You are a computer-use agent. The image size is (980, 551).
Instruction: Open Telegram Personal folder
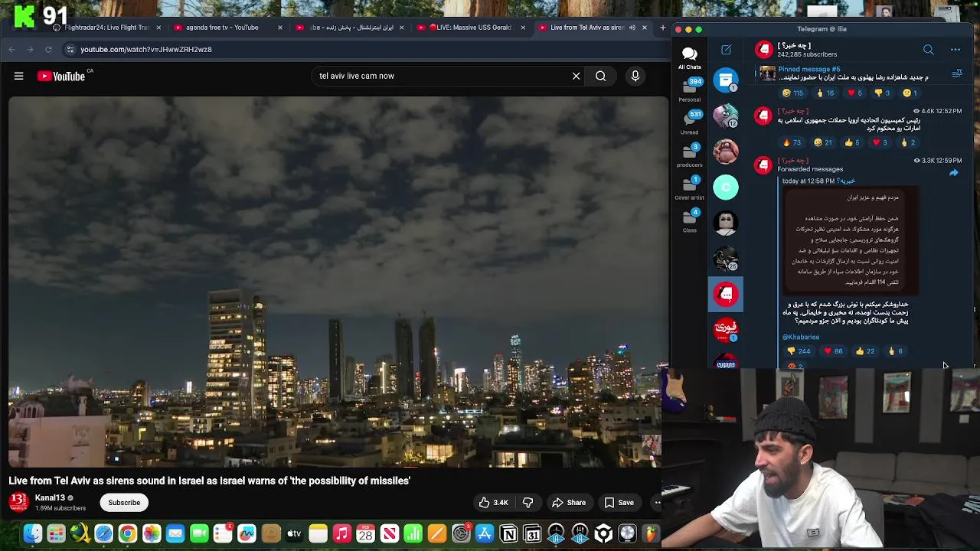pyautogui.click(x=689, y=90)
